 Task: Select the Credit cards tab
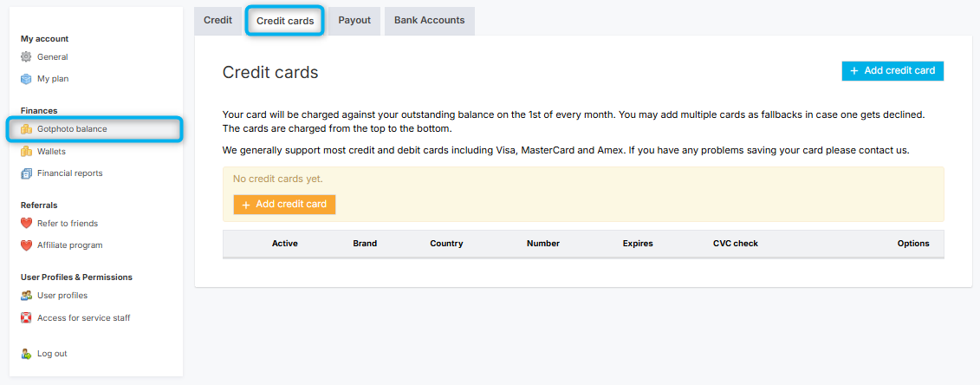(285, 21)
